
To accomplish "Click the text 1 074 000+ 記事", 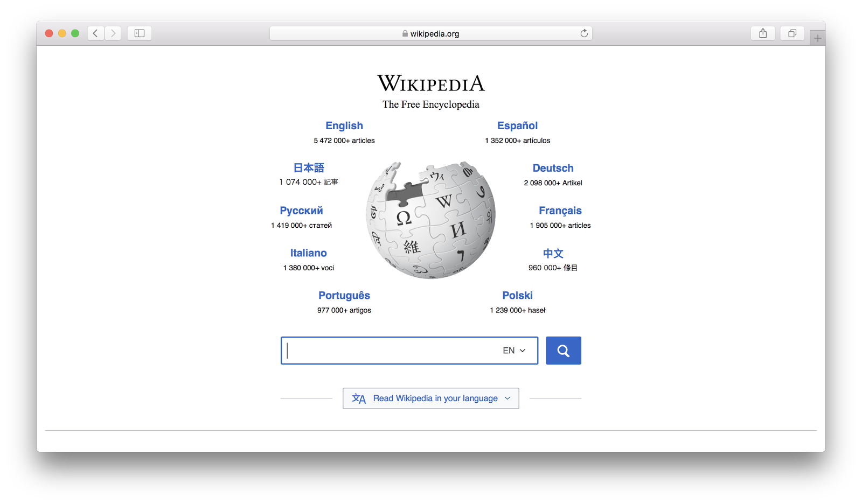I will 309,183.
